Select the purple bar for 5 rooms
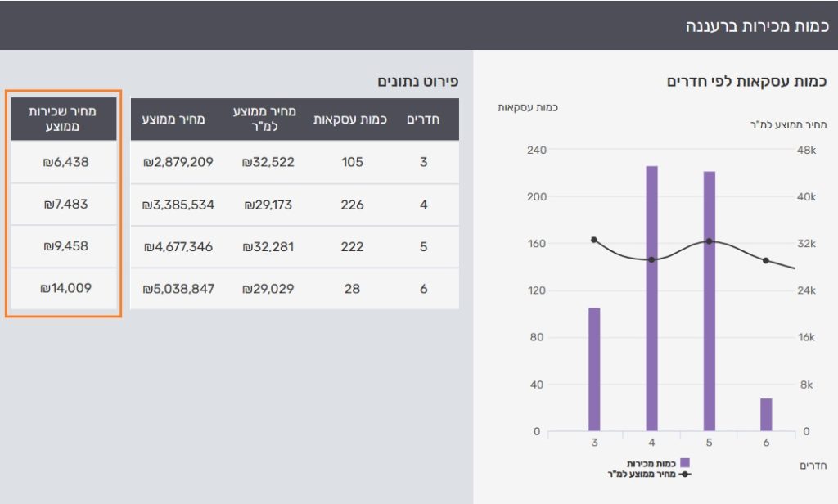Screen dimensions: 838x504 [x=709, y=301]
